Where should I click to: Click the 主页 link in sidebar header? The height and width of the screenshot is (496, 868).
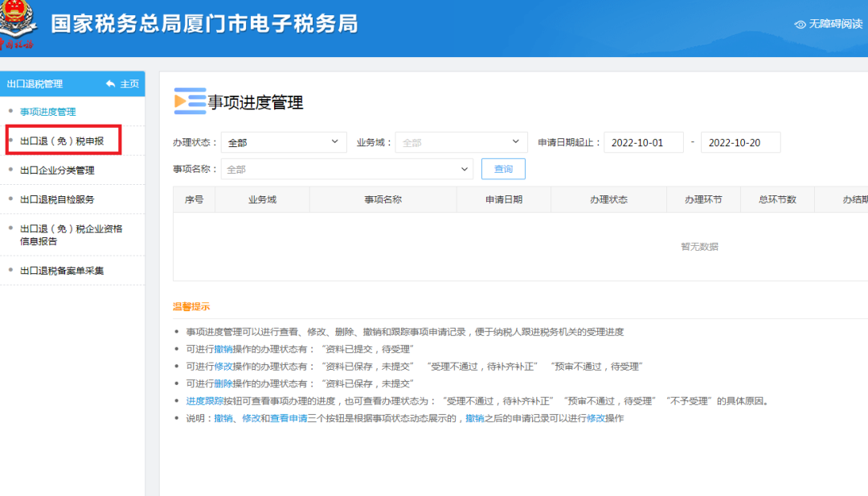click(x=129, y=84)
